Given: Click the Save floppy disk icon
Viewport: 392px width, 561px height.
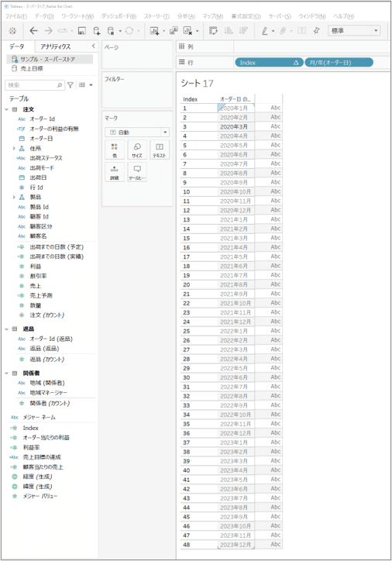Looking at the screenshot, I should [81, 31].
